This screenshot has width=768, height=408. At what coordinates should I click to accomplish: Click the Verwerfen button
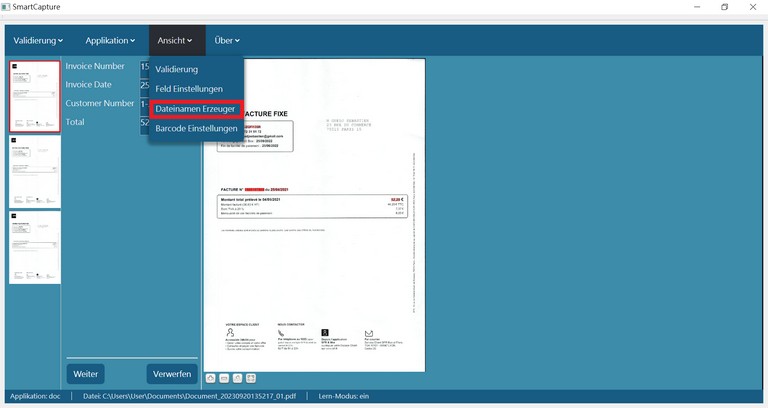(172, 374)
